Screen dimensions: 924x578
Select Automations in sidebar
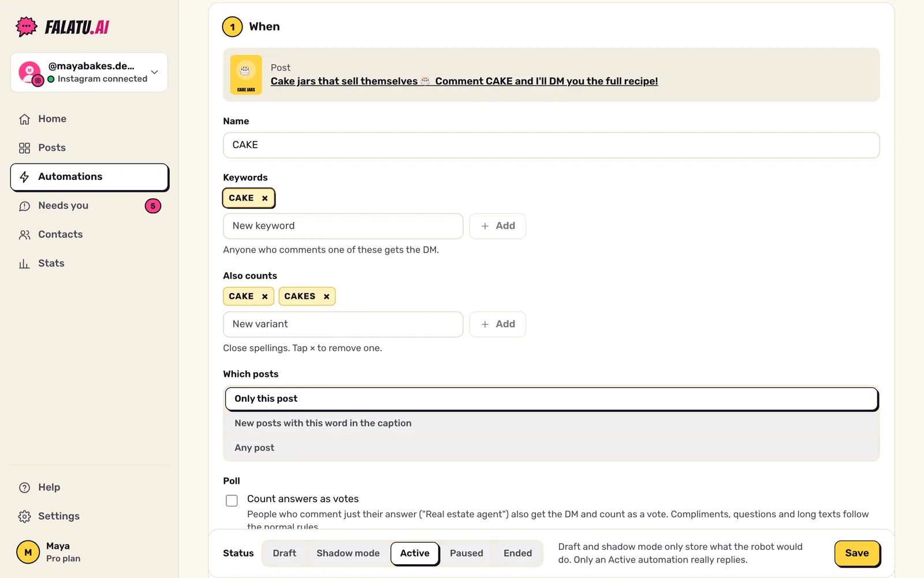click(x=90, y=177)
